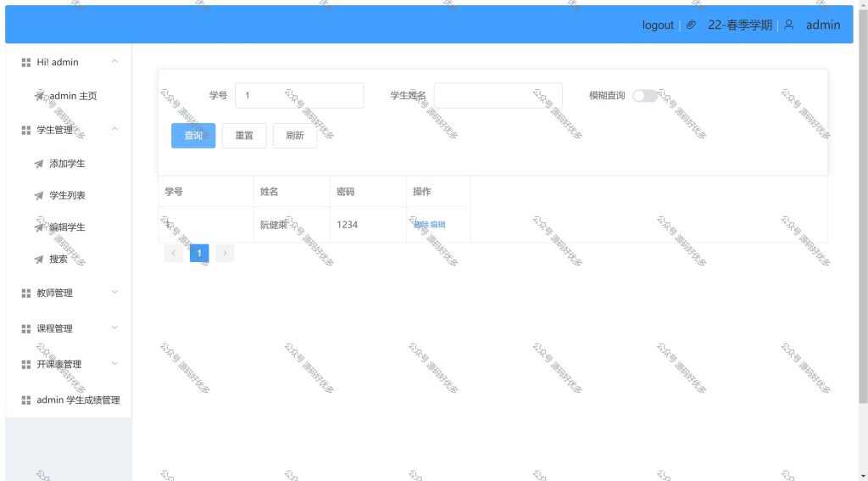Open admin 学生成绩管理 menu item
868x481 pixels.
click(69, 400)
